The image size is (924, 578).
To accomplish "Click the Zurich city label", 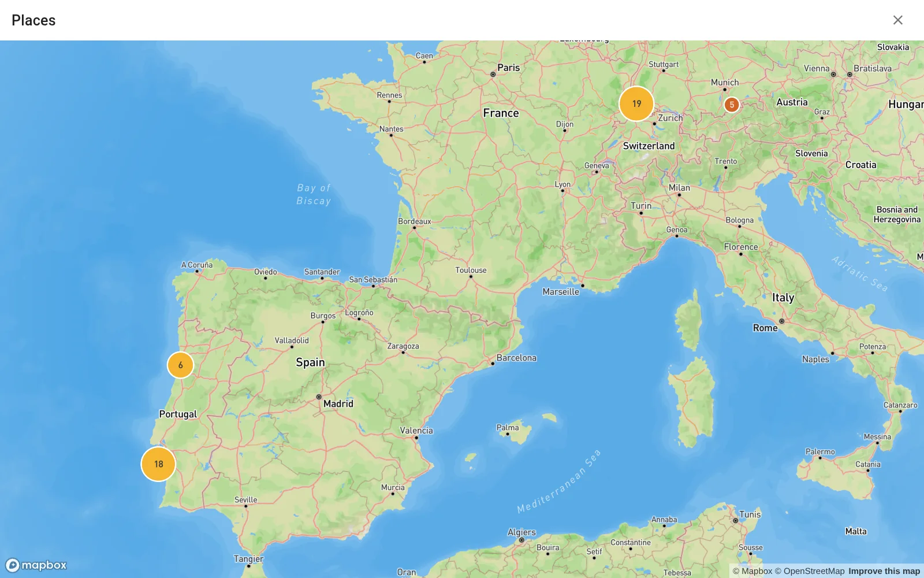I will coord(670,118).
